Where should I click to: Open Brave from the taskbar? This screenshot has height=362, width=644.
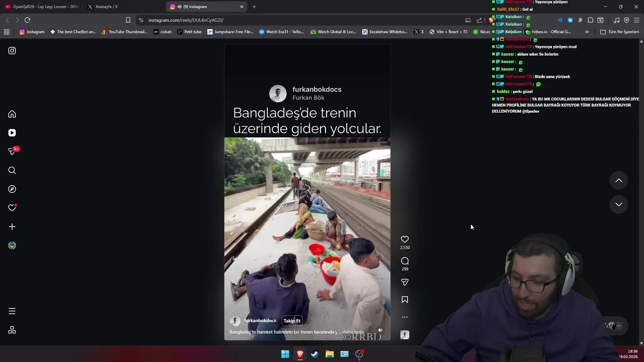click(300, 354)
